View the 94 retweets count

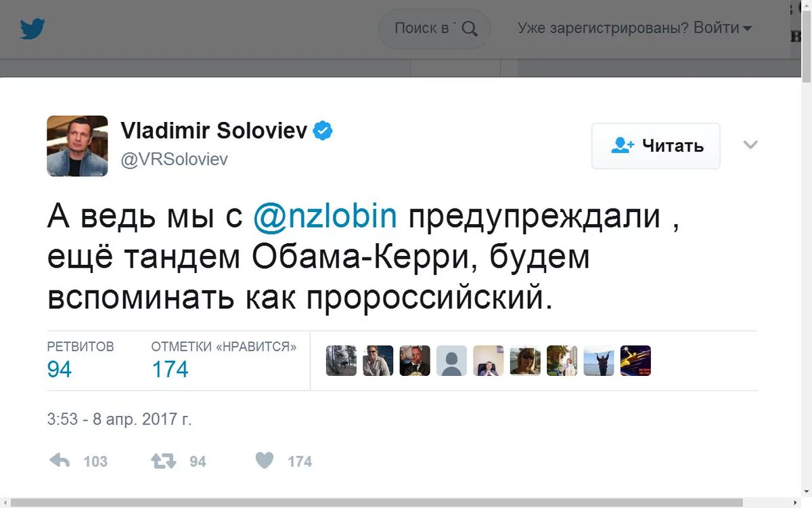pyautogui.click(x=60, y=369)
